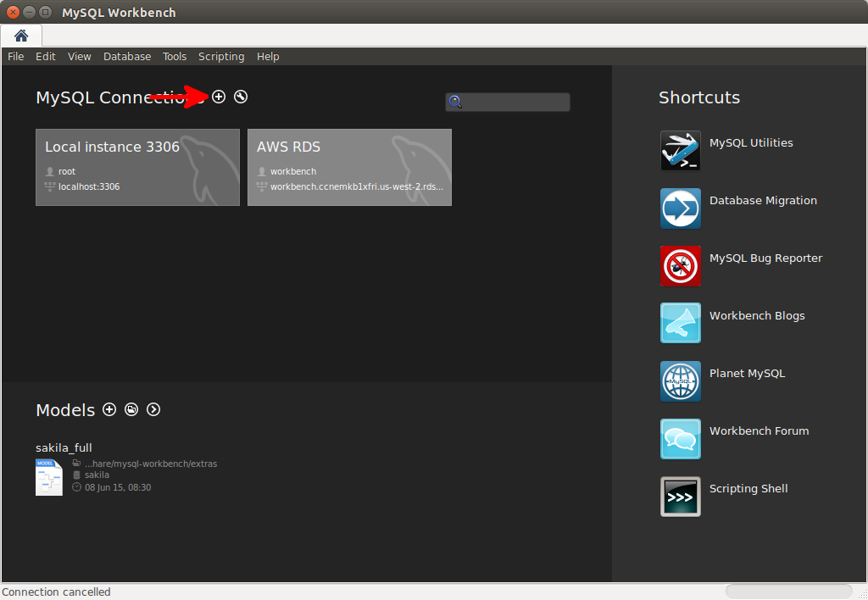Click the model path ...hare/mysql-workbench/extras
The image size is (868, 600).
[151, 464]
